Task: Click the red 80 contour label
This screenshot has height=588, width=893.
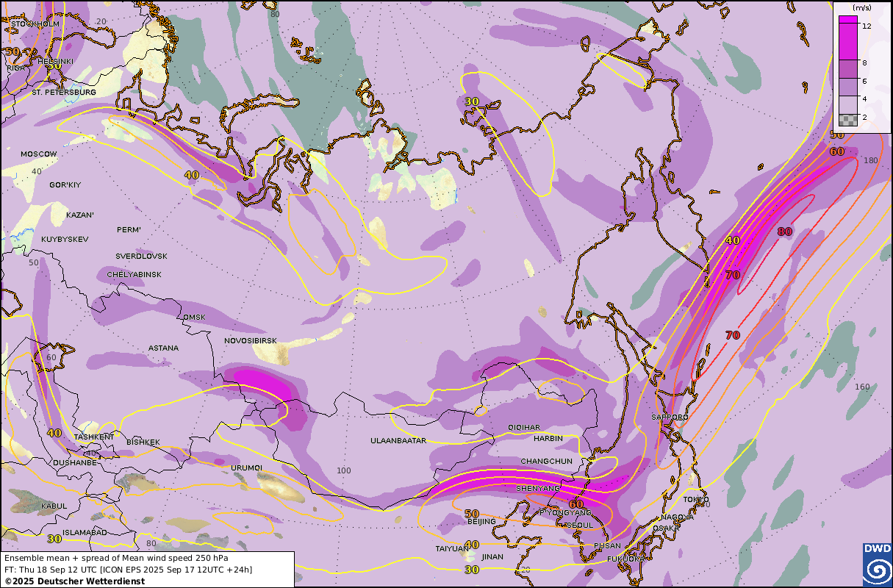Action: (785, 231)
